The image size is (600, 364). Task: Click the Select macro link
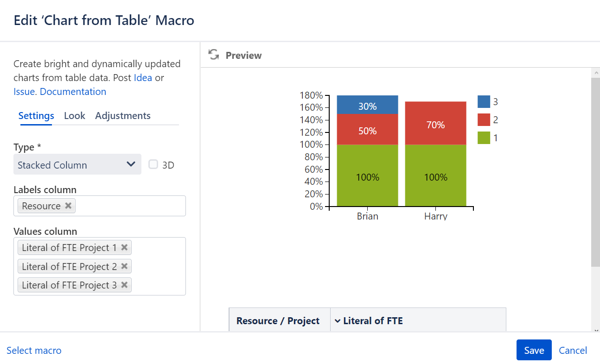(x=34, y=351)
